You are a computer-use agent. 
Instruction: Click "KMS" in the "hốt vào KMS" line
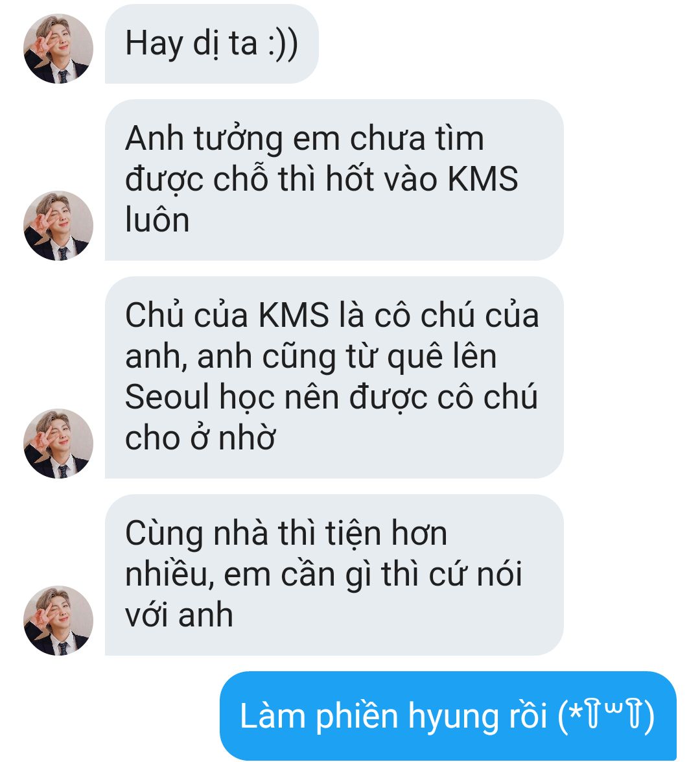click(482, 179)
